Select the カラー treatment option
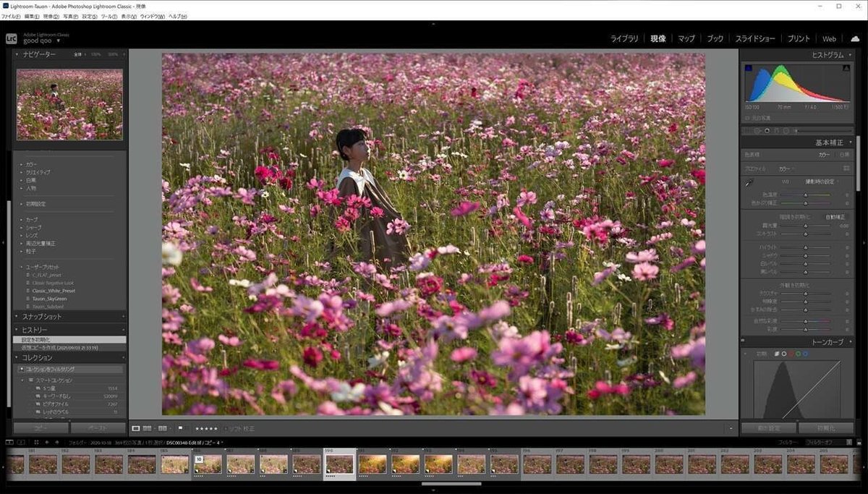This screenshot has width=868, height=494. pyautogui.click(x=825, y=154)
